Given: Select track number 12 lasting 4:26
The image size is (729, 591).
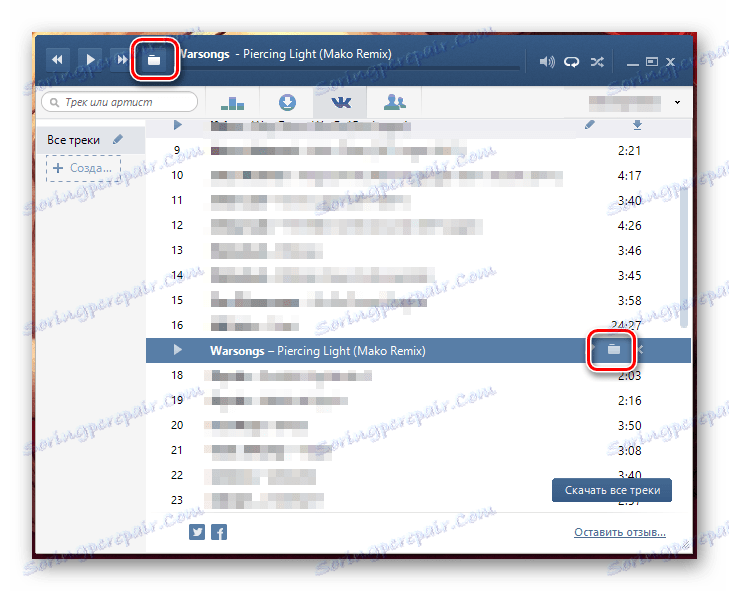Looking at the screenshot, I should (418, 226).
